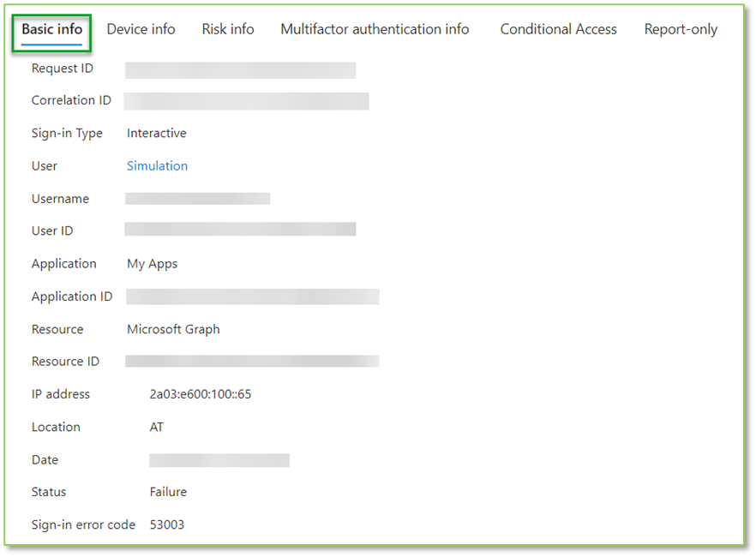Select the Multifactor authentication info tab

tap(375, 28)
